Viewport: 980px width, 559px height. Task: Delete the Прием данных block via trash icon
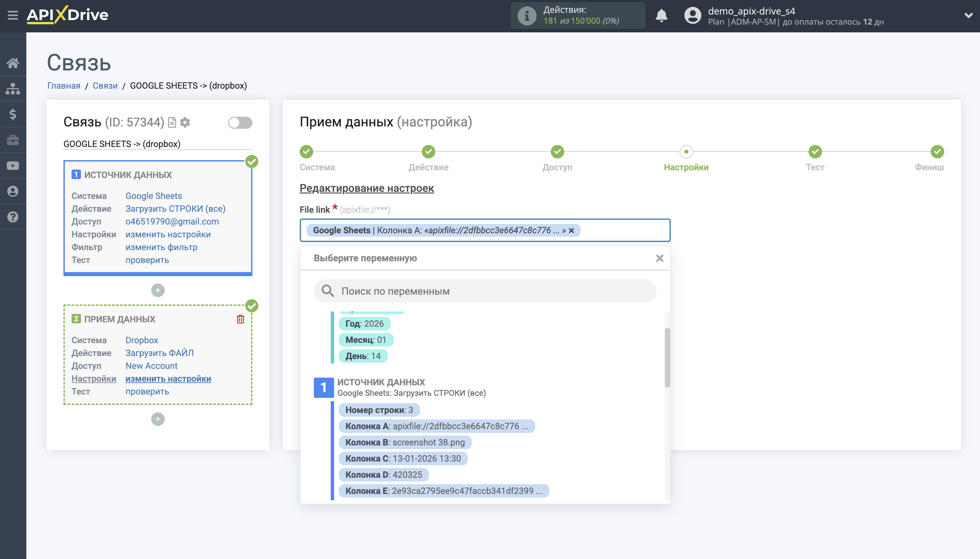pos(241,319)
